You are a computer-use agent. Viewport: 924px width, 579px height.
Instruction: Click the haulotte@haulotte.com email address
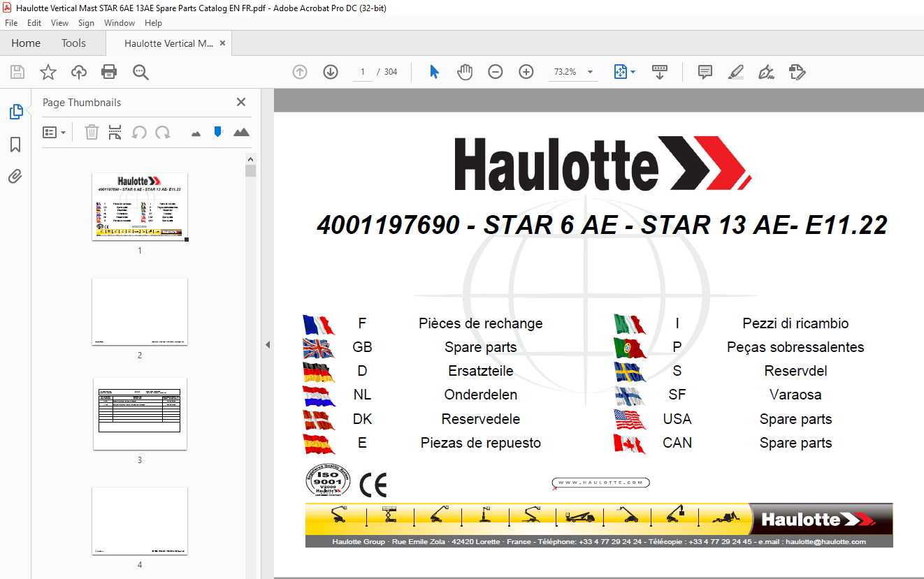(x=825, y=542)
